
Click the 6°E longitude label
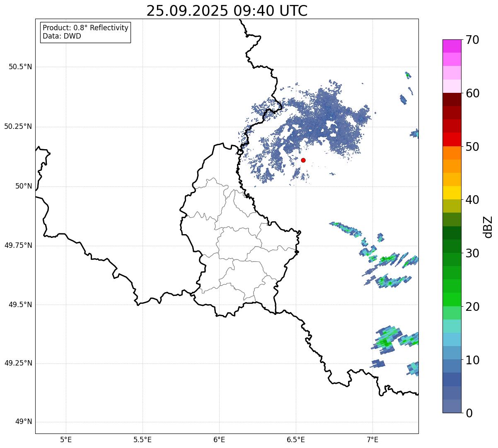click(x=219, y=439)
